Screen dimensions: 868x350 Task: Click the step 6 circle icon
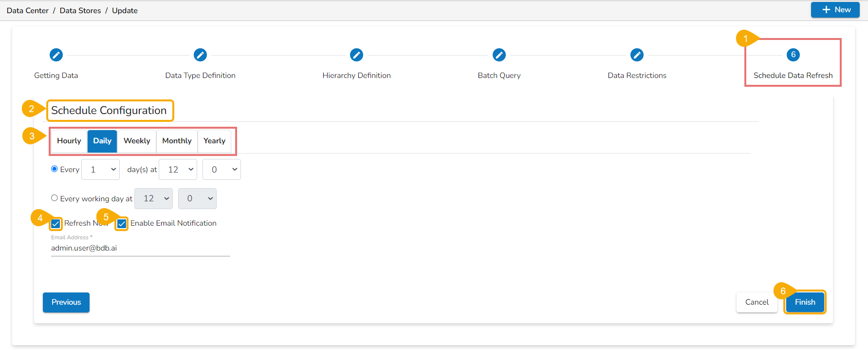coord(793,55)
